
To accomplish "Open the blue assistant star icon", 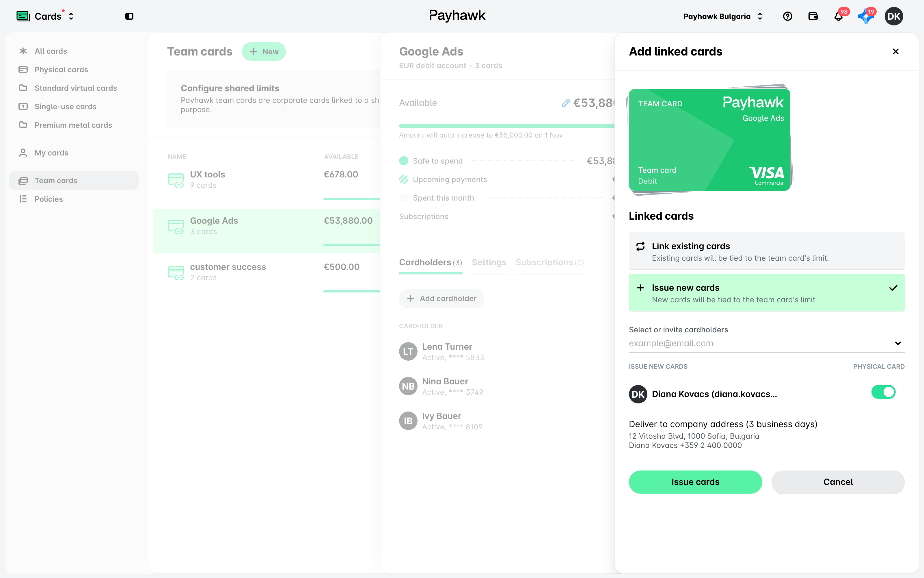I will coord(866,16).
